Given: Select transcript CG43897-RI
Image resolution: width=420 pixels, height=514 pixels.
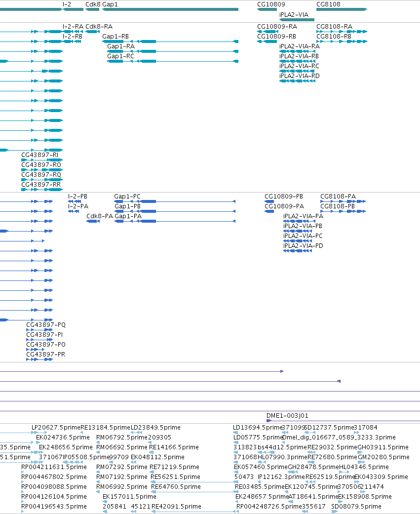Looking at the screenshot, I should tap(40, 155).
